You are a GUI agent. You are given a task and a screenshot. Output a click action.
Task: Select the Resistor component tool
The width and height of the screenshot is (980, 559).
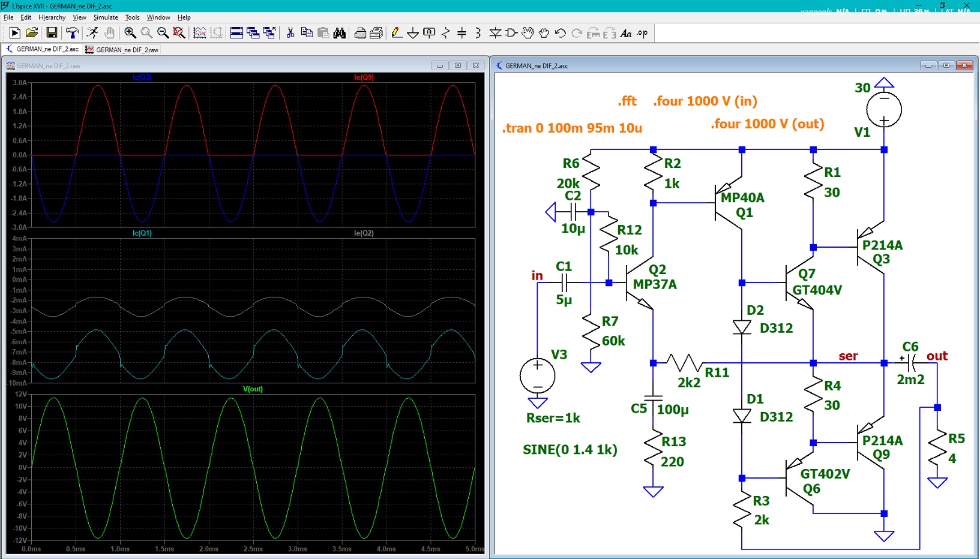[x=446, y=33]
